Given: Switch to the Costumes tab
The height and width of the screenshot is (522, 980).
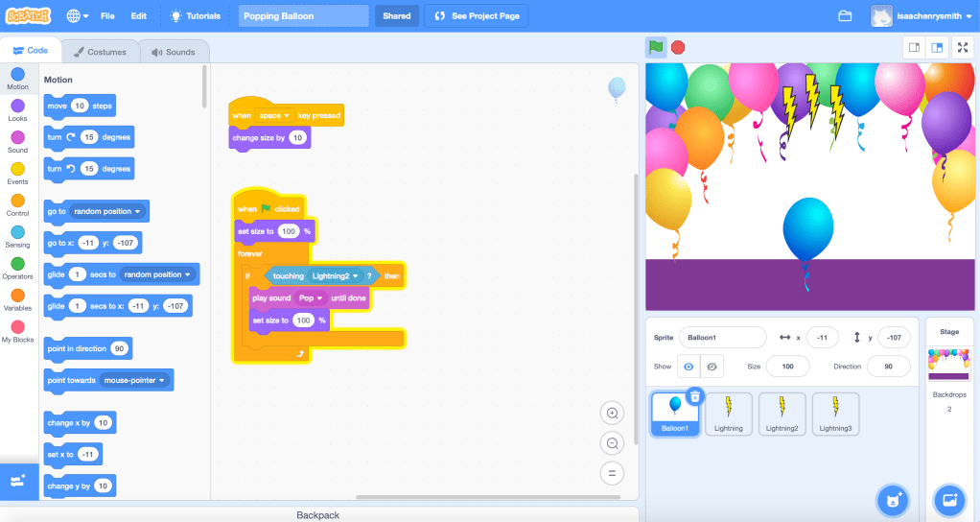Looking at the screenshot, I should pyautogui.click(x=100, y=52).
